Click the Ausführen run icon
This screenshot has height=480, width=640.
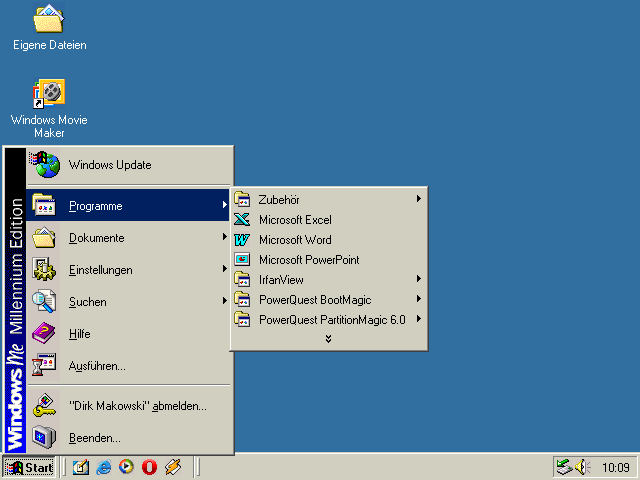pos(44,365)
